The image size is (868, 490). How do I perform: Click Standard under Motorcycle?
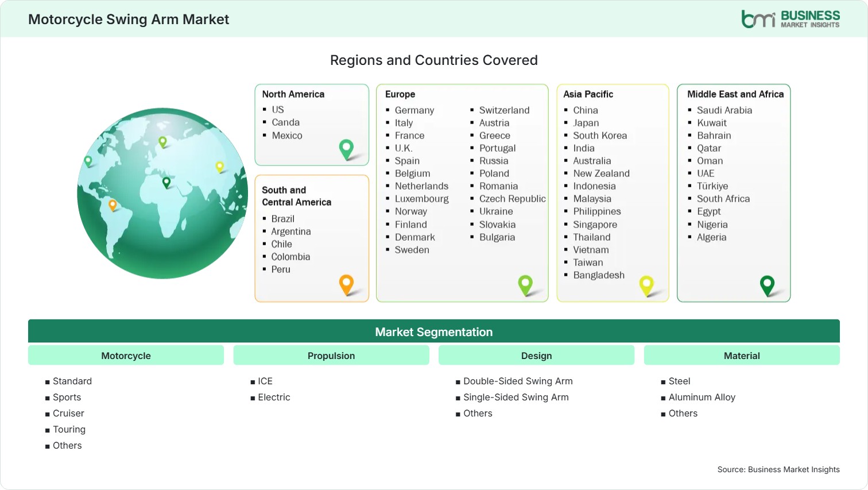click(x=72, y=381)
